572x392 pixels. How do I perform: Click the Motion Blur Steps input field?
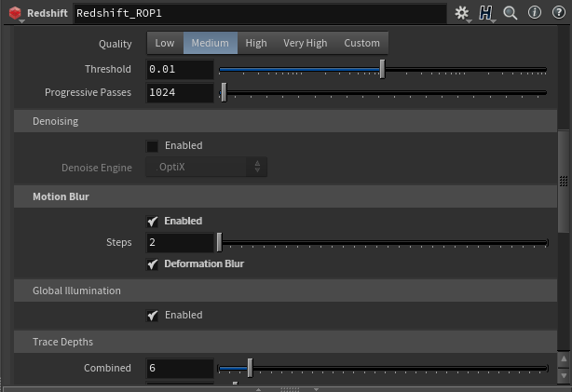[181, 242]
